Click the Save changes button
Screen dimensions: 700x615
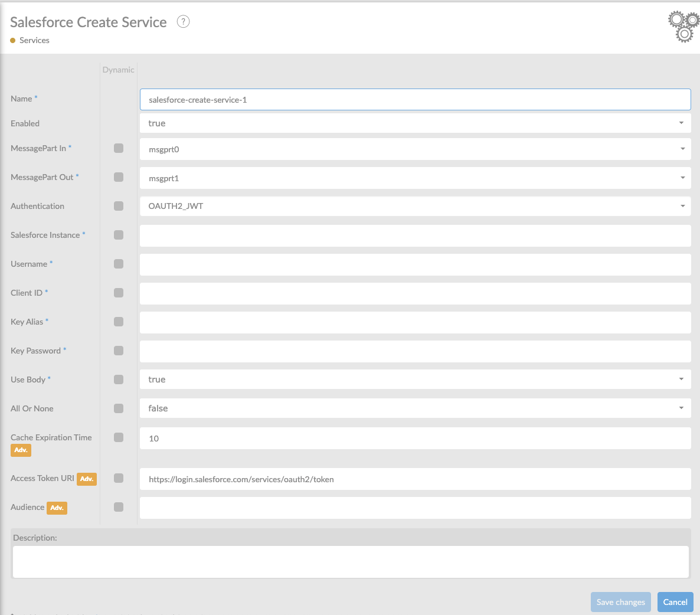(620, 602)
